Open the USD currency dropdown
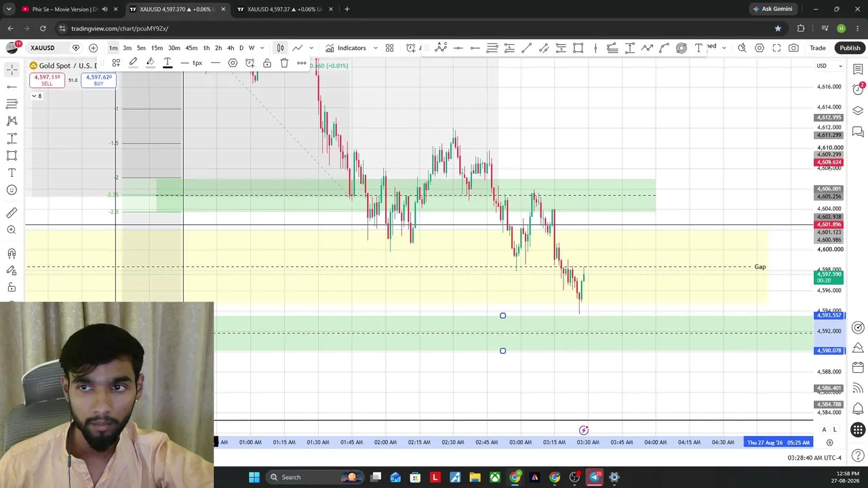 coord(829,66)
